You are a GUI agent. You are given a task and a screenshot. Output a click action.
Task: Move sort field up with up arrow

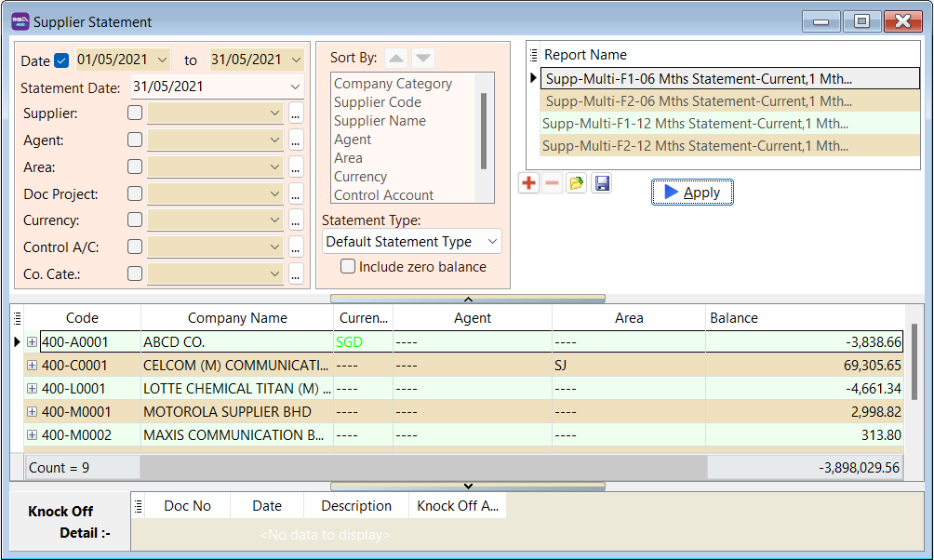point(396,59)
